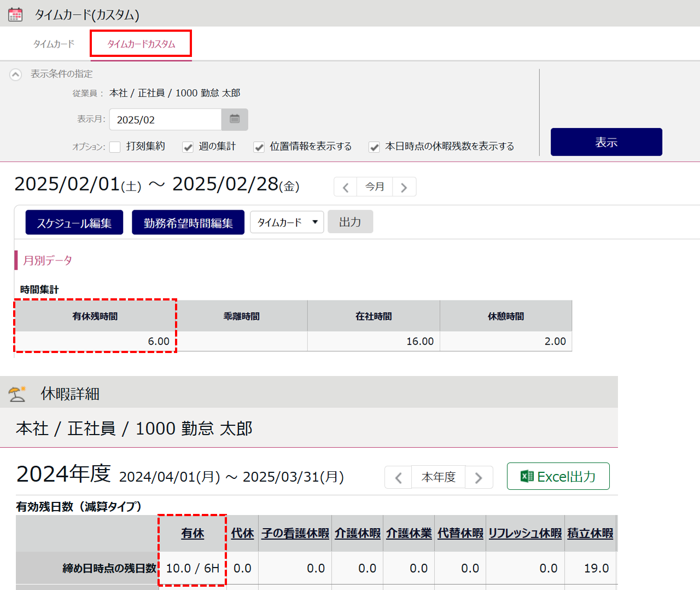The height and width of the screenshot is (590, 700).
Task: Jump to 今月
Action: 375,187
